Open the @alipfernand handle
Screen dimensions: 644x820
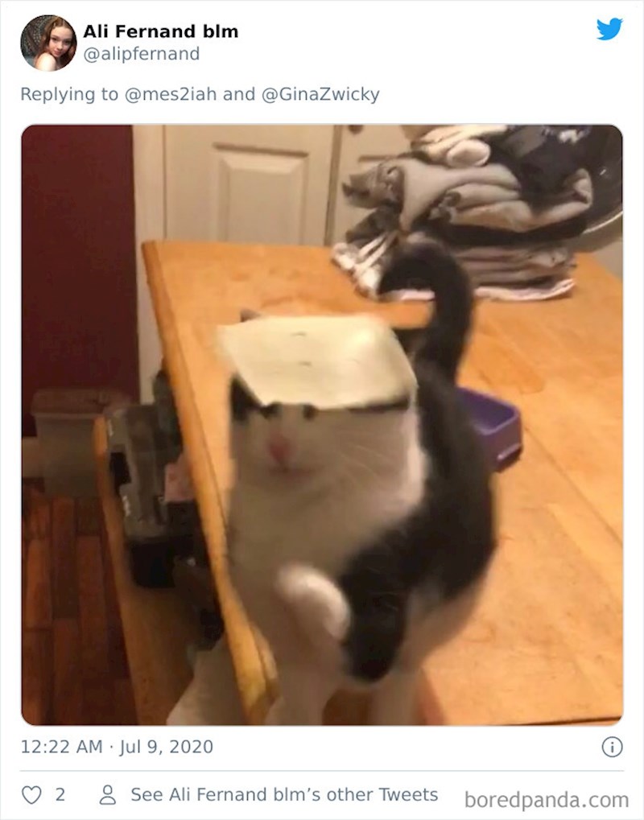tap(141, 54)
